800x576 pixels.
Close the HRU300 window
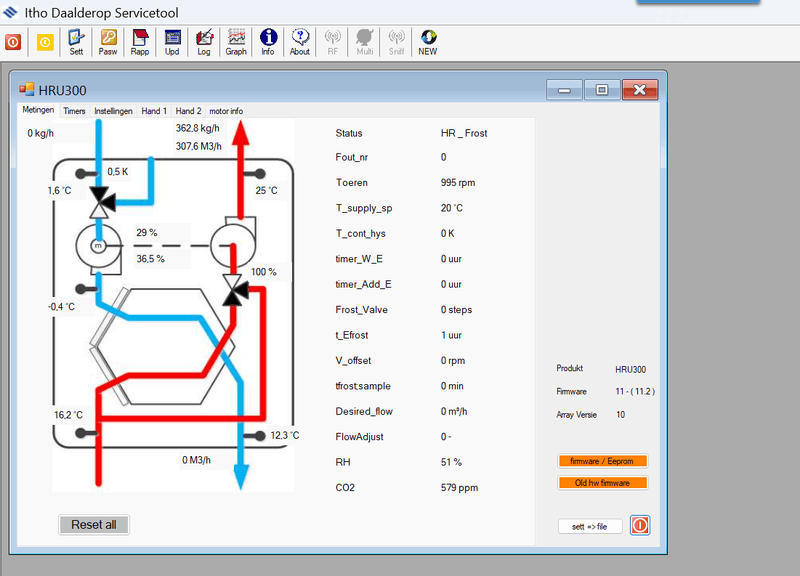(x=640, y=90)
